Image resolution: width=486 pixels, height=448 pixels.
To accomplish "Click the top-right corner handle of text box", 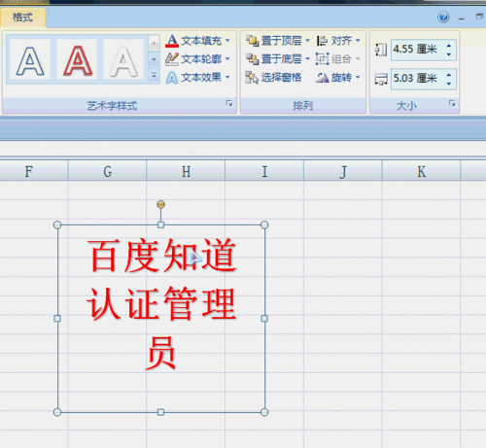I will (264, 224).
